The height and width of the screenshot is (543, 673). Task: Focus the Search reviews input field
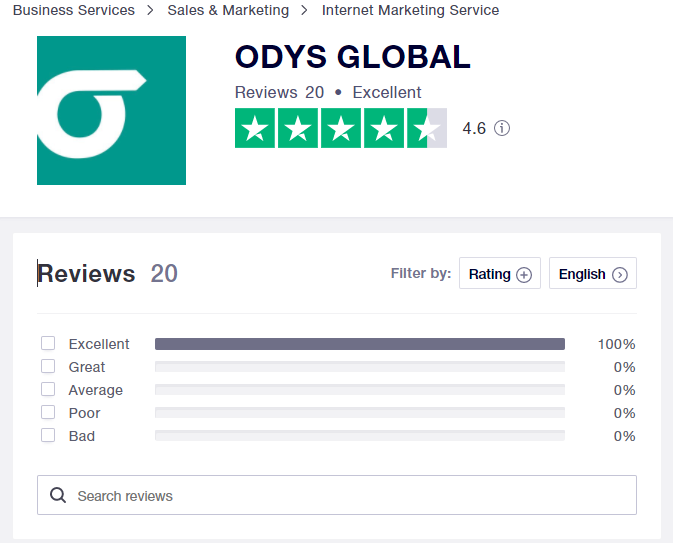coord(337,495)
